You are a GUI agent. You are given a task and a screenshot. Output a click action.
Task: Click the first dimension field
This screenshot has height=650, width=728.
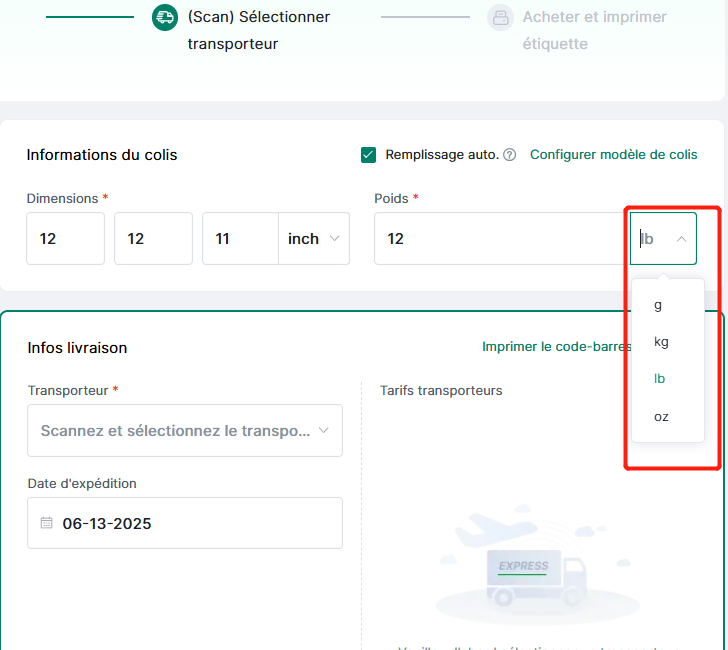click(65, 239)
